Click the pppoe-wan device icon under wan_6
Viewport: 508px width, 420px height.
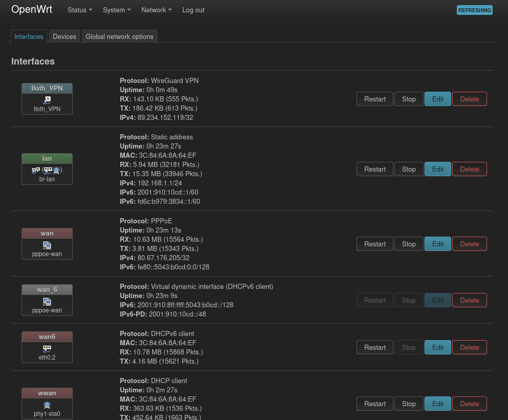[47, 301]
